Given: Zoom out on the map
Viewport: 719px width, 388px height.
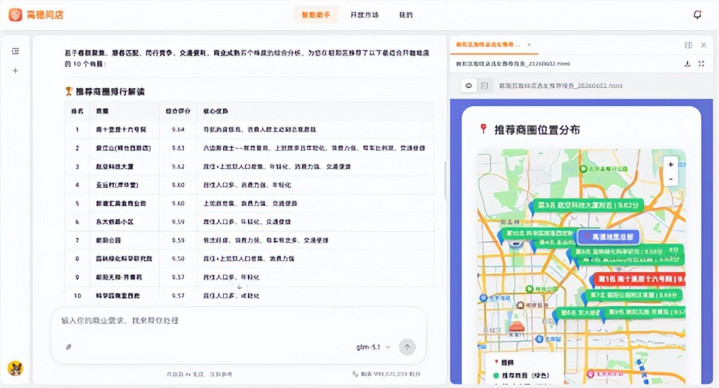Looking at the screenshot, I should (x=671, y=179).
